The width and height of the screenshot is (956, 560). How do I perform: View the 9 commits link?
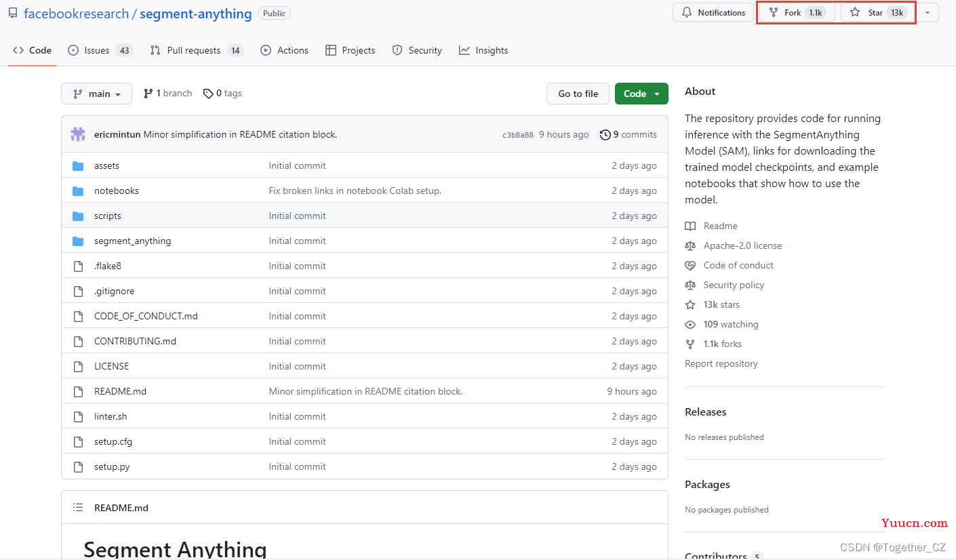point(629,135)
